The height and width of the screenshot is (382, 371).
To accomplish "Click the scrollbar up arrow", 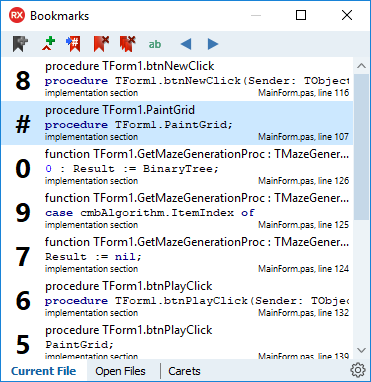I will click(x=361, y=66).
